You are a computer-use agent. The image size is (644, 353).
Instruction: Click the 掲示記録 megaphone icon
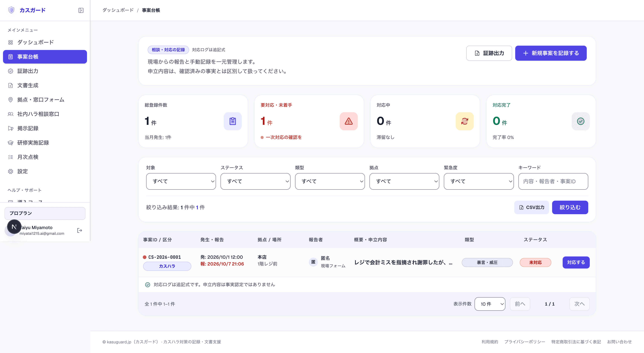(11, 128)
